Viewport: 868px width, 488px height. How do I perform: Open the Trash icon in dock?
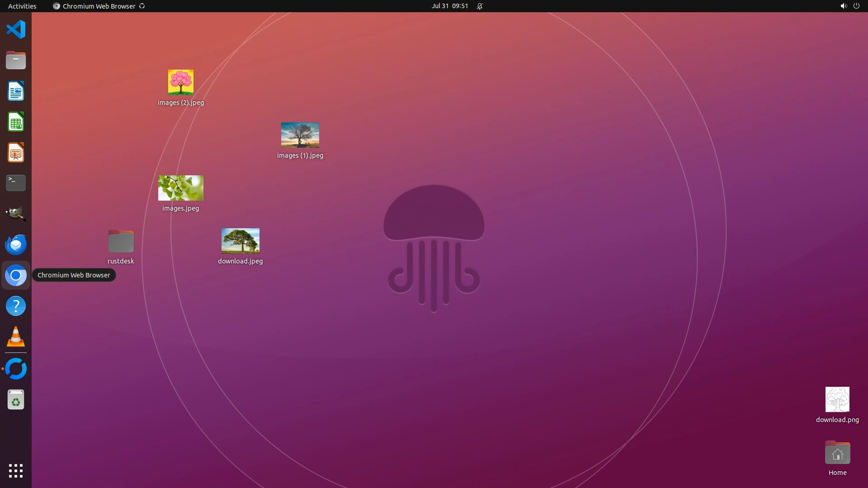click(x=16, y=400)
